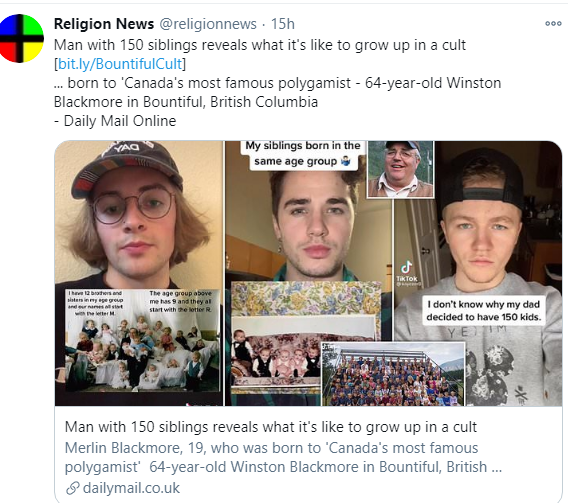
Task: Click the 15h timestamp
Action: click(283, 24)
